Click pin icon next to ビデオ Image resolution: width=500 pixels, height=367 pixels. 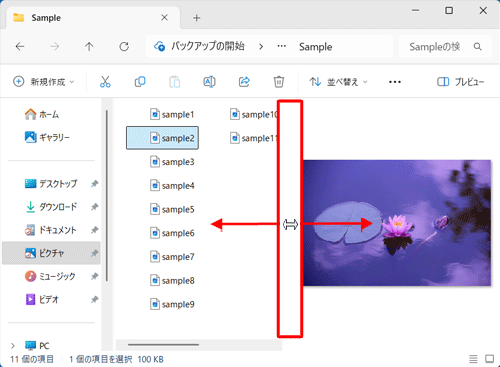(95, 300)
